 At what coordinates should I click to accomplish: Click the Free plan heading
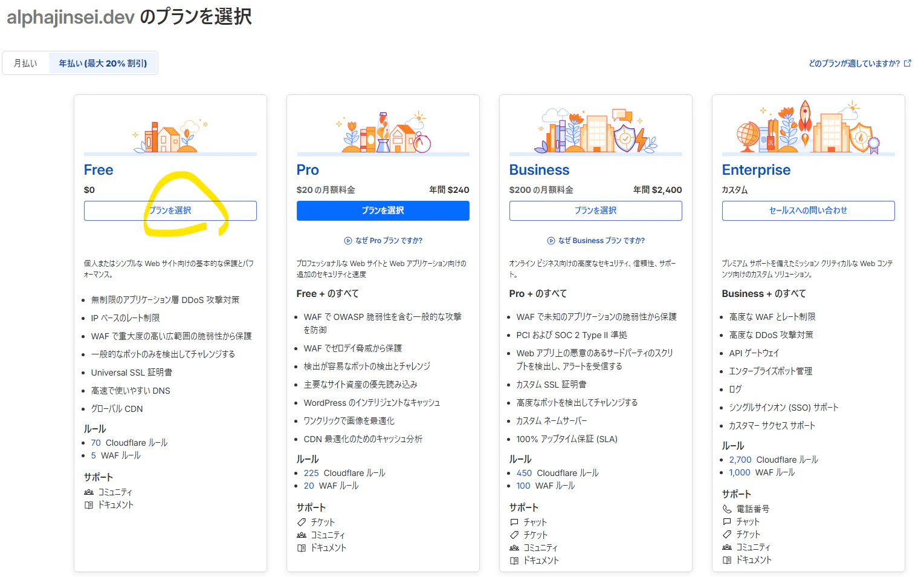(x=99, y=170)
